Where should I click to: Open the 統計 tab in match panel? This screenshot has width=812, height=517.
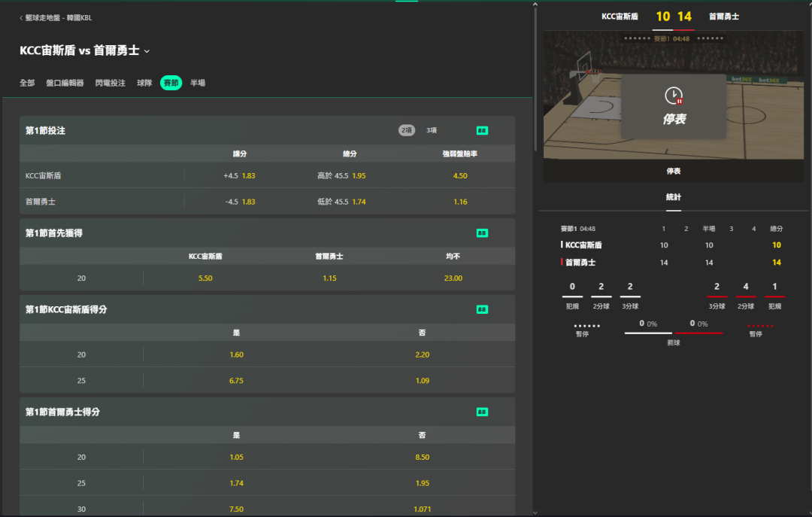(673, 197)
